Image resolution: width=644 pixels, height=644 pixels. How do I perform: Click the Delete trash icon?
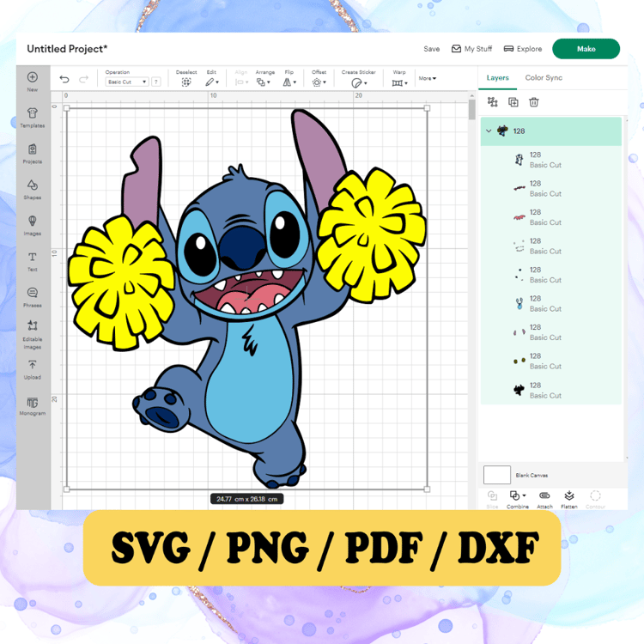(x=534, y=102)
